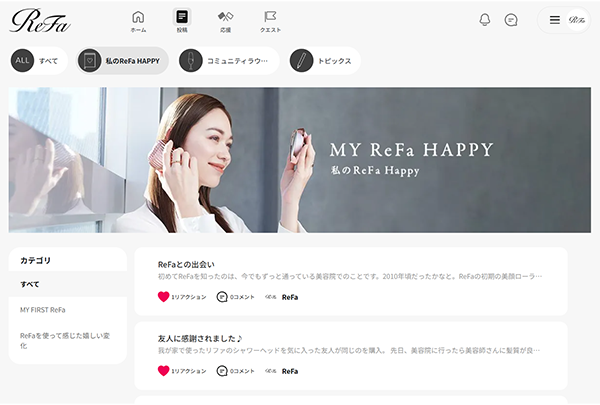Open comments icon on 友人に感謝されました♪ post
The height and width of the screenshot is (405, 600).
point(222,371)
